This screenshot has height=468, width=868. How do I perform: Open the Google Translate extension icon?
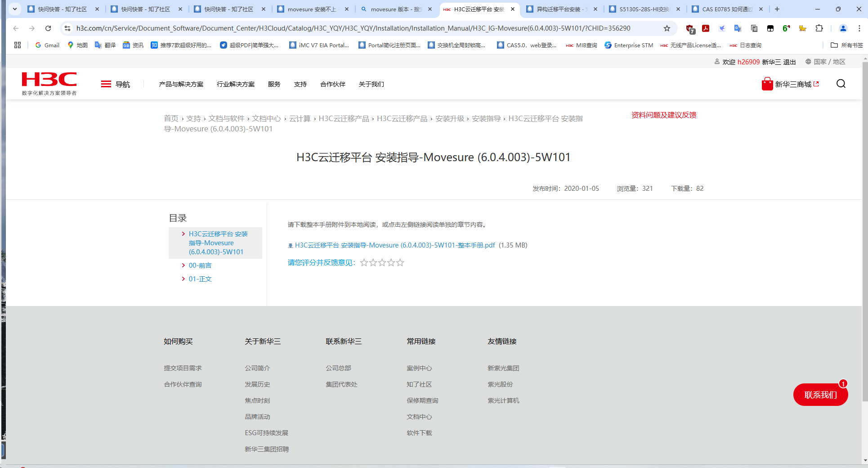tap(738, 28)
